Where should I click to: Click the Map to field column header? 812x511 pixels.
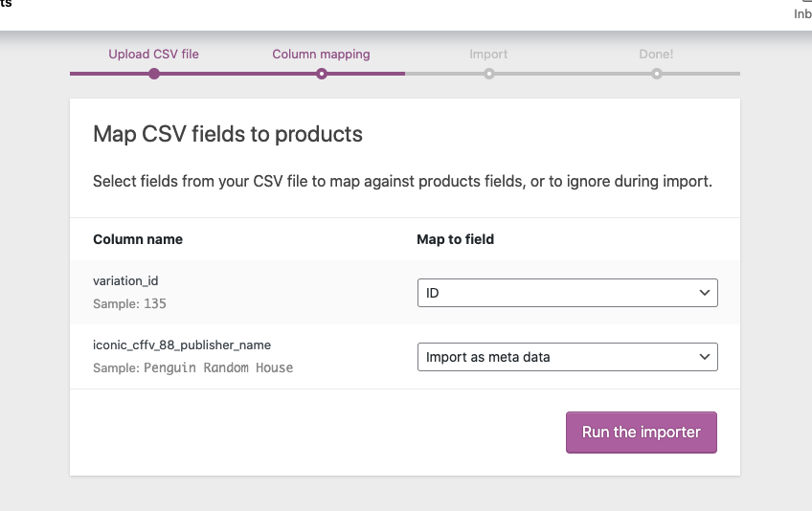[456, 239]
